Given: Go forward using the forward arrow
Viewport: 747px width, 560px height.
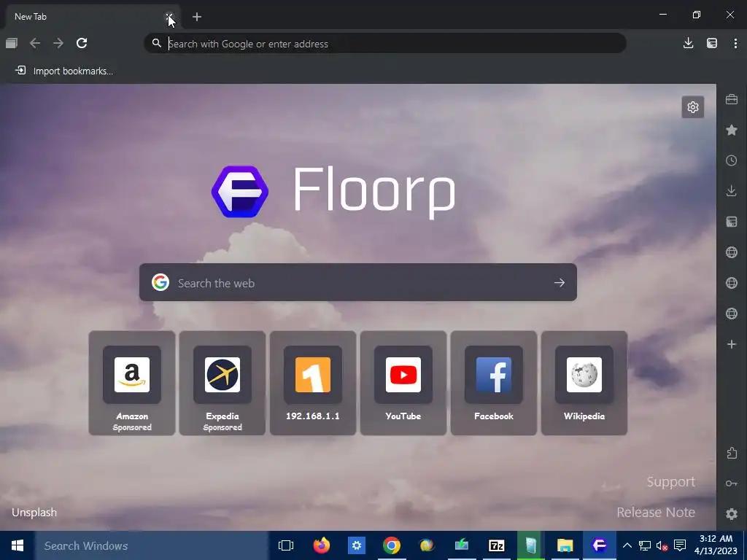Looking at the screenshot, I should 58,43.
